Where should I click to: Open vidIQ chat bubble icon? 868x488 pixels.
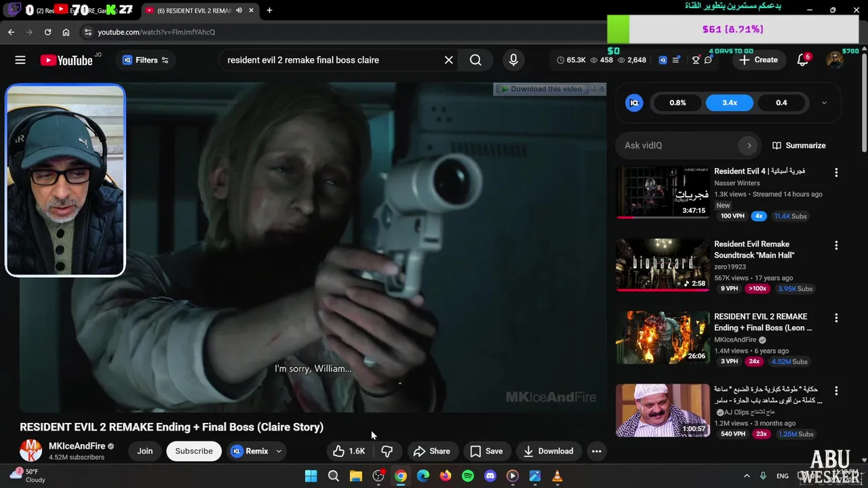click(709, 60)
